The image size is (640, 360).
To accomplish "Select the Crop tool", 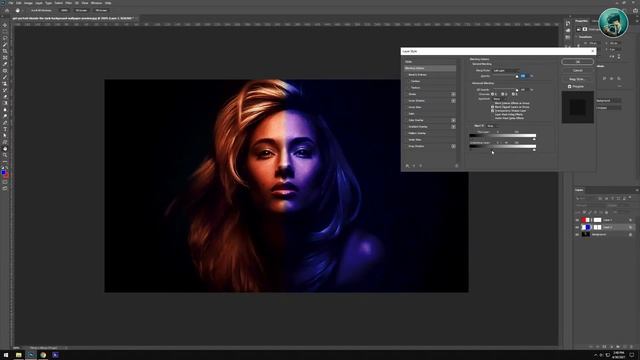I will tap(5, 51).
